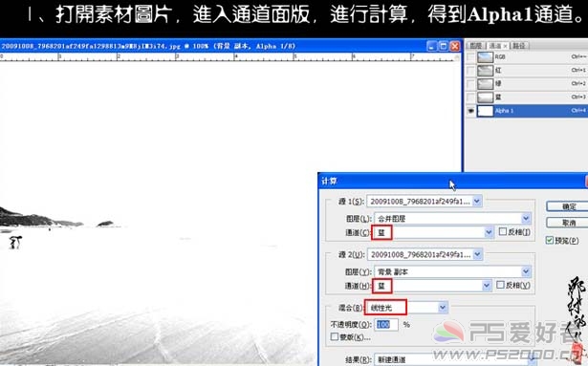Select the Alpha 1 channel thumbnail
The width and height of the screenshot is (588, 366).
tap(485, 111)
